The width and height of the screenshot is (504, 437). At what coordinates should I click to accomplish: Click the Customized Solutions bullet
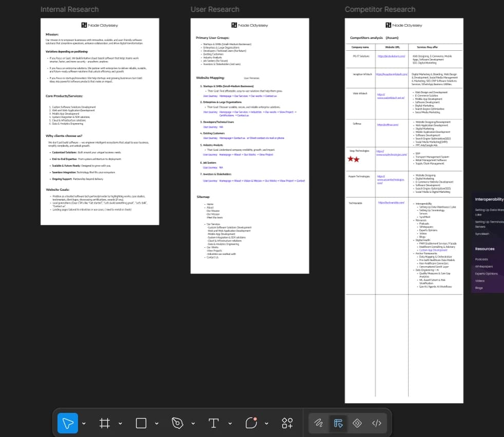85,153
